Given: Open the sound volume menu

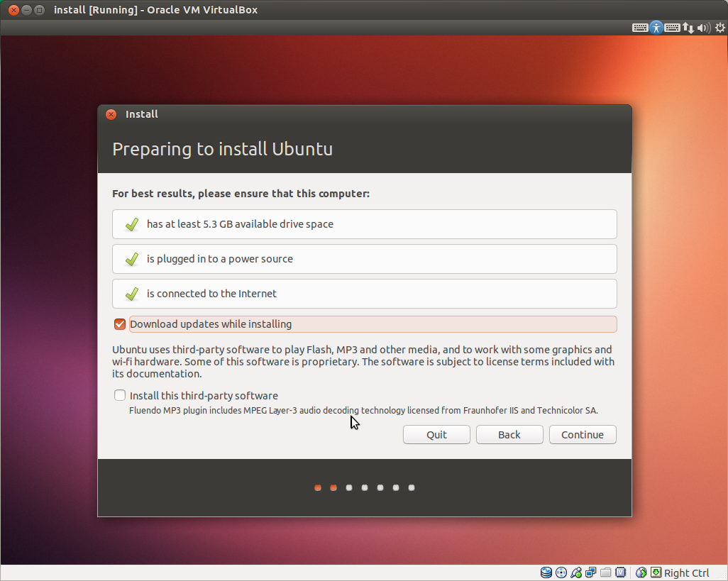Looking at the screenshot, I should 704,27.
